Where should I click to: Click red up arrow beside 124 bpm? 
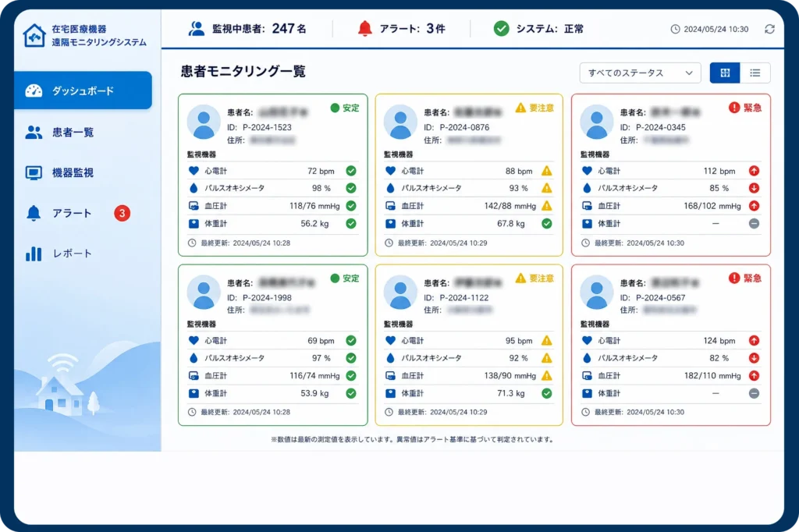[755, 340]
